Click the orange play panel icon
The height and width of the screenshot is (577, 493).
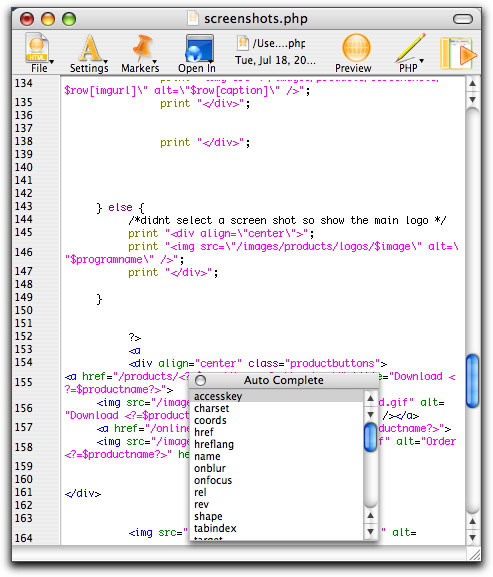(x=458, y=53)
